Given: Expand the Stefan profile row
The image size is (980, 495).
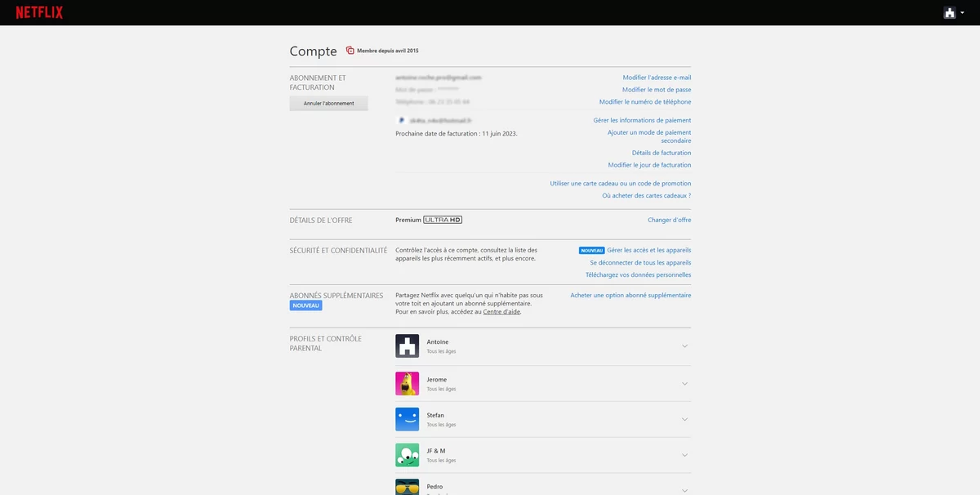Looking at the screenshot, I should click(x=684, y=420).
